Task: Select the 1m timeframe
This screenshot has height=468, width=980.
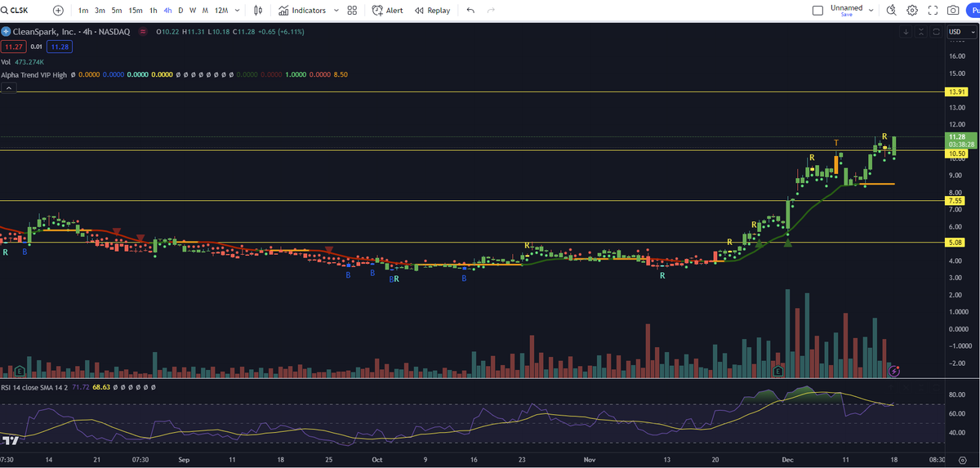Action: pyautogui.click(x=83, y=11)
